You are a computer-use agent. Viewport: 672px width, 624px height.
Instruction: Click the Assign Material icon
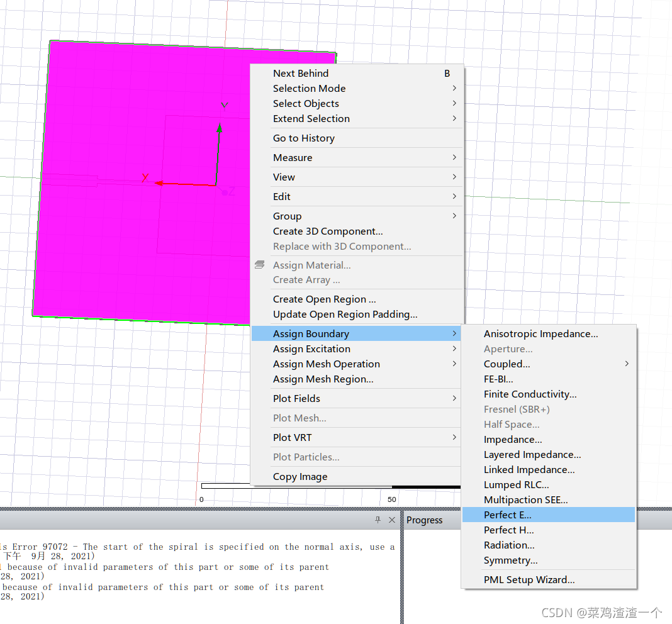pos(259,265)
